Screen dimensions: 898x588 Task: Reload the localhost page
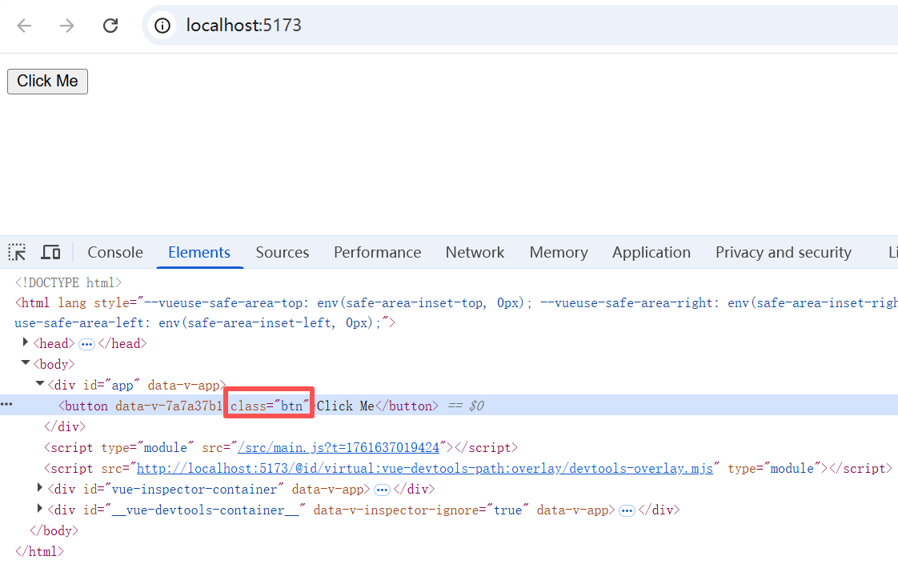[110, 25]
